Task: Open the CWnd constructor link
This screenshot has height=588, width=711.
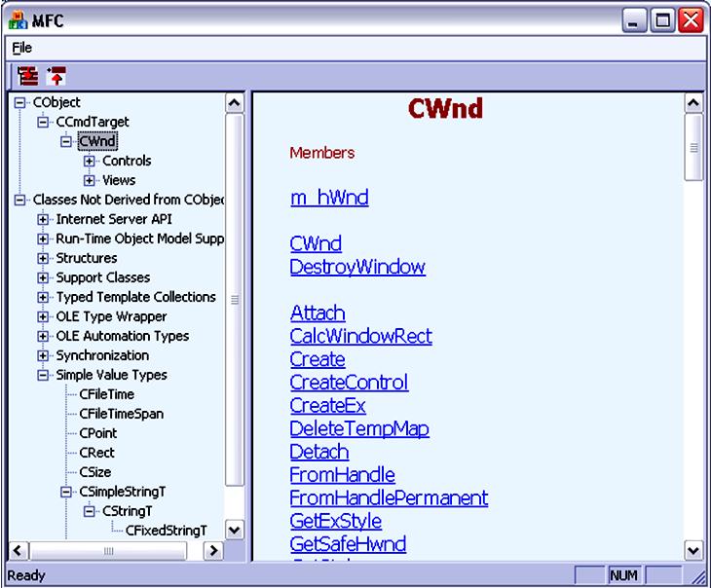Action: (x=316, y=244)
